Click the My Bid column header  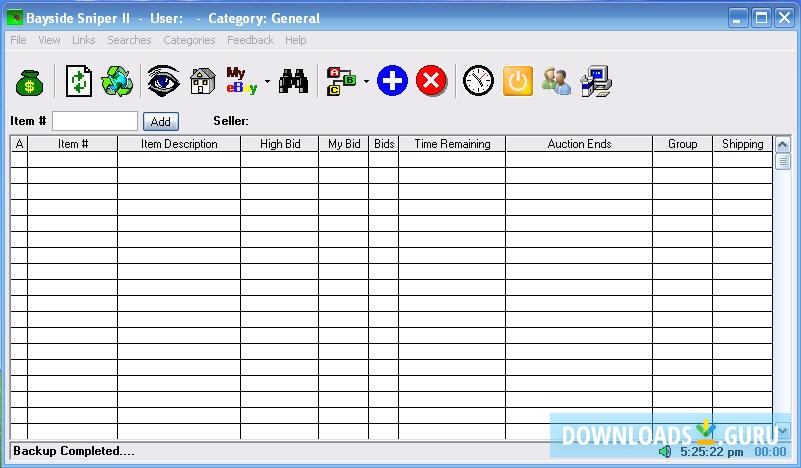point(344,144)
